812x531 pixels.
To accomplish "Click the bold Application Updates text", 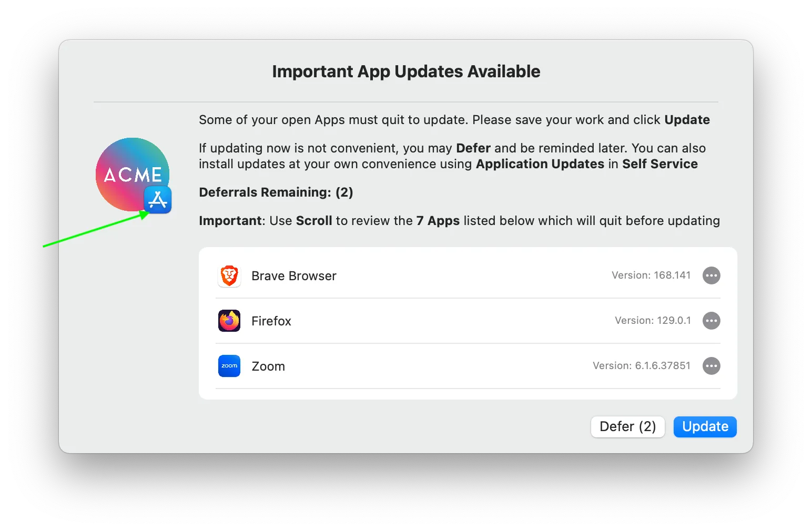I will click(540, 164).
